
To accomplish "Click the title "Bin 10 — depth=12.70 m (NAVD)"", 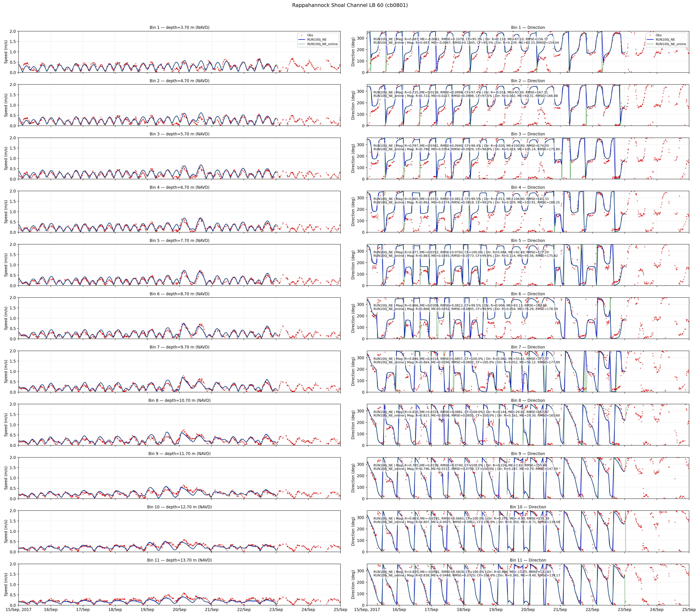I will 179,507.
